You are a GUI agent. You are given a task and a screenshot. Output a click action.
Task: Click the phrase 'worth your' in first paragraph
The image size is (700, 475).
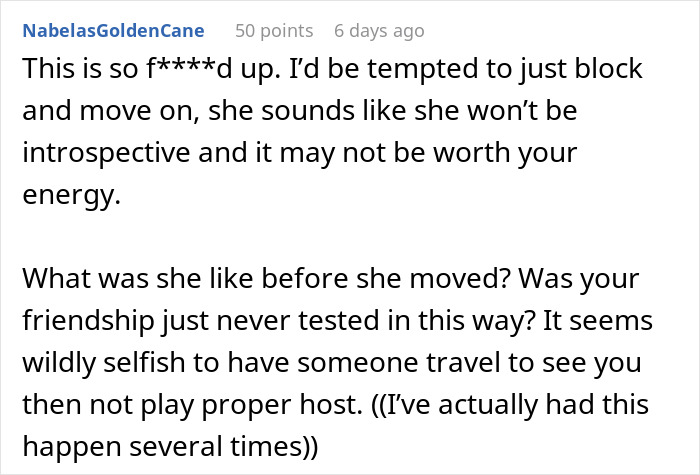click(x=505, y=153)
